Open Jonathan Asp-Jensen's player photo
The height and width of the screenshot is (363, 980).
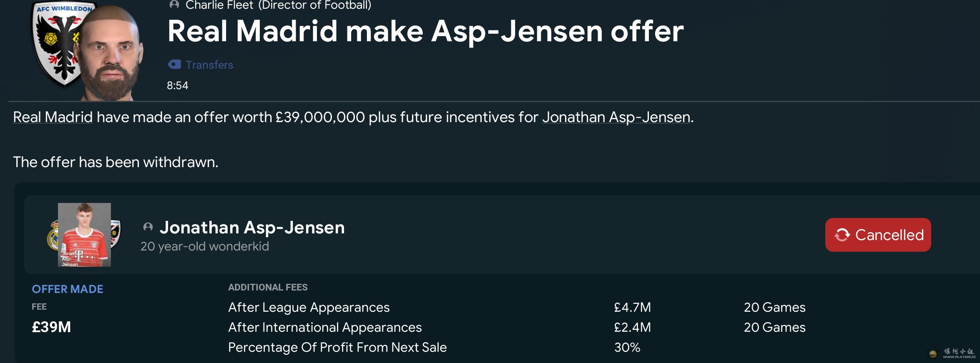[x=84, y=234]
